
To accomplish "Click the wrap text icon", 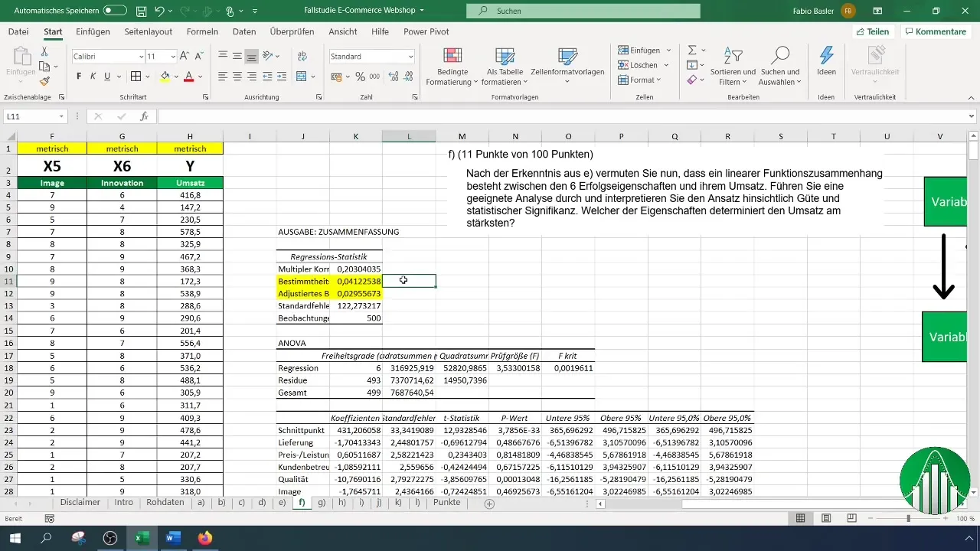I will click(x=301, y=56).
